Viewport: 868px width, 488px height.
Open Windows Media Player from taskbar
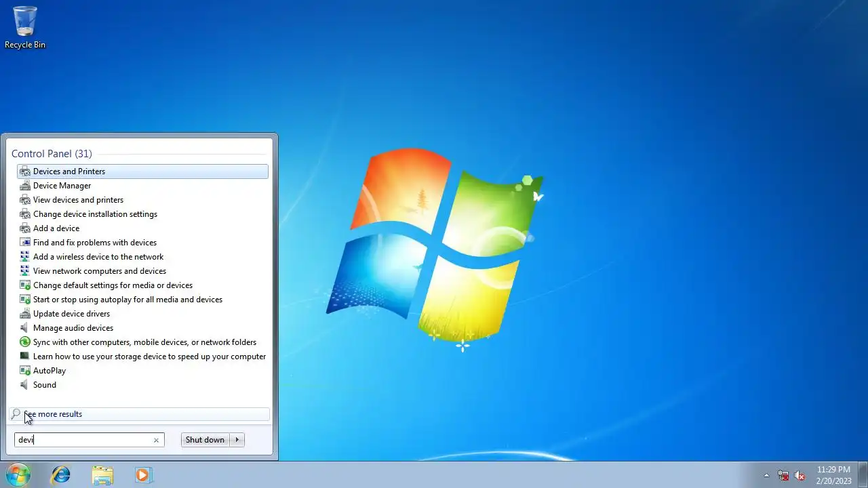click(x=143, y=475)
